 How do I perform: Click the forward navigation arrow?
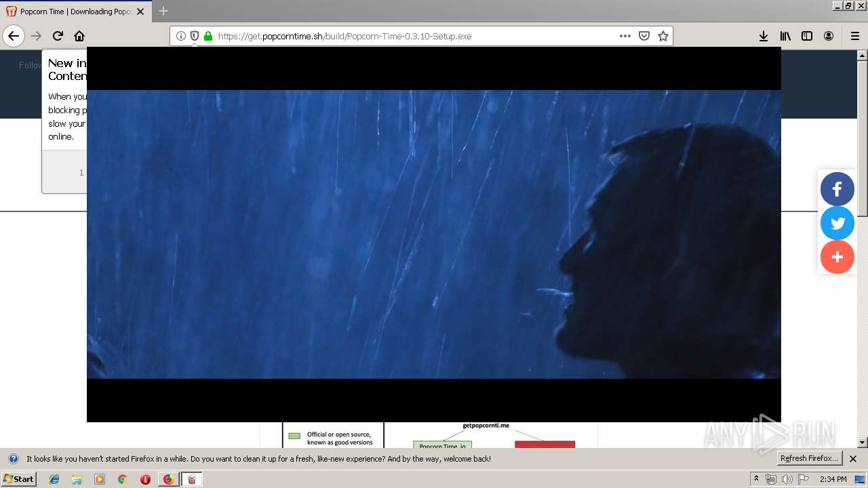(x=36, y=36)
